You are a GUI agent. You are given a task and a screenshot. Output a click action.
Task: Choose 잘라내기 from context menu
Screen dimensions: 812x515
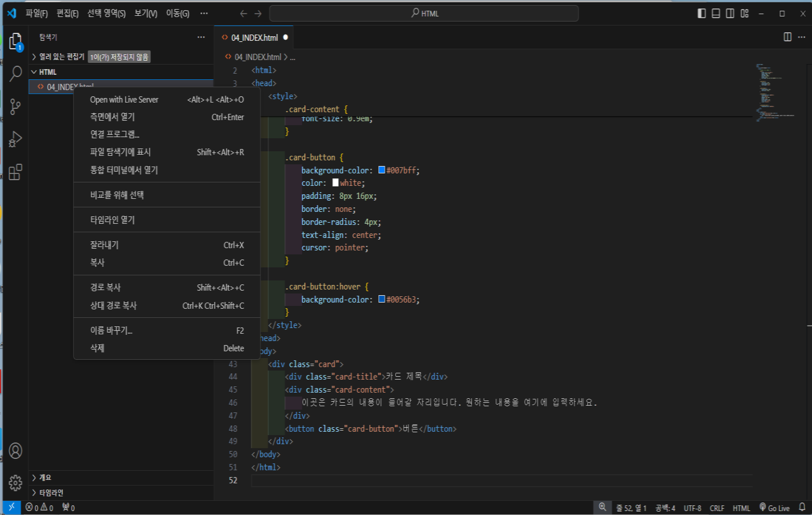(167, 245)
